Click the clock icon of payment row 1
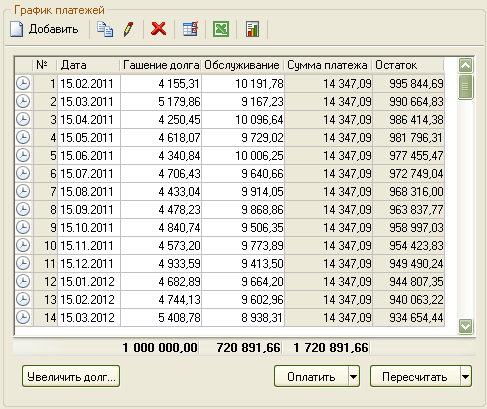 (23, 83)
